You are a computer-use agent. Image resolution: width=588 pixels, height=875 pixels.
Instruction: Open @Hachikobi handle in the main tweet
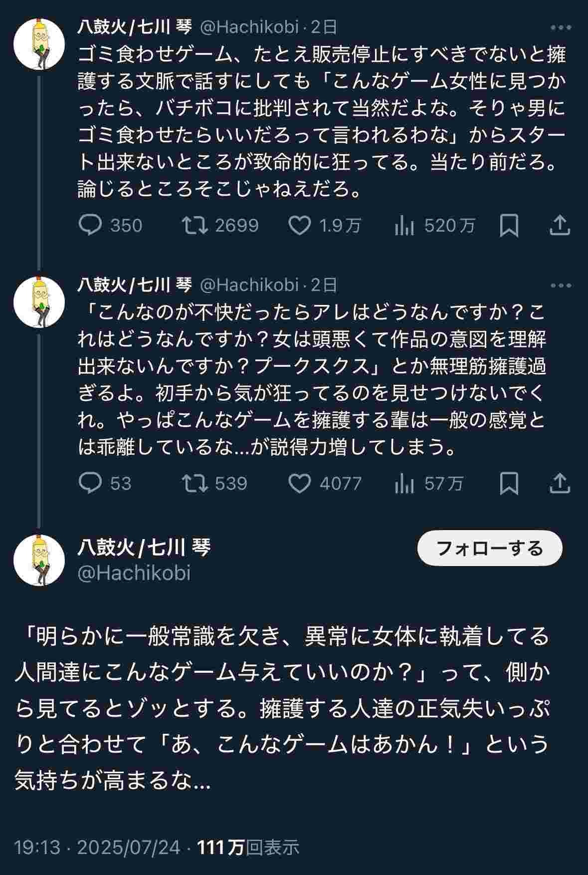point(134,573)
